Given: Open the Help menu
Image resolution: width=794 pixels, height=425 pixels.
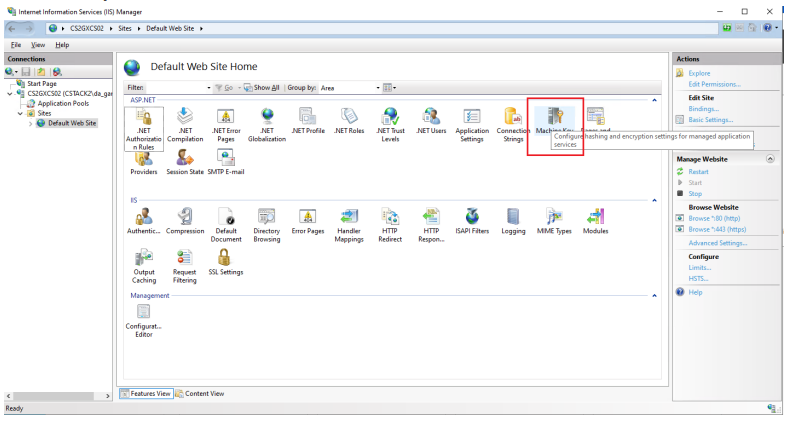Looking at the screenshot, I should tap(62, 45).
